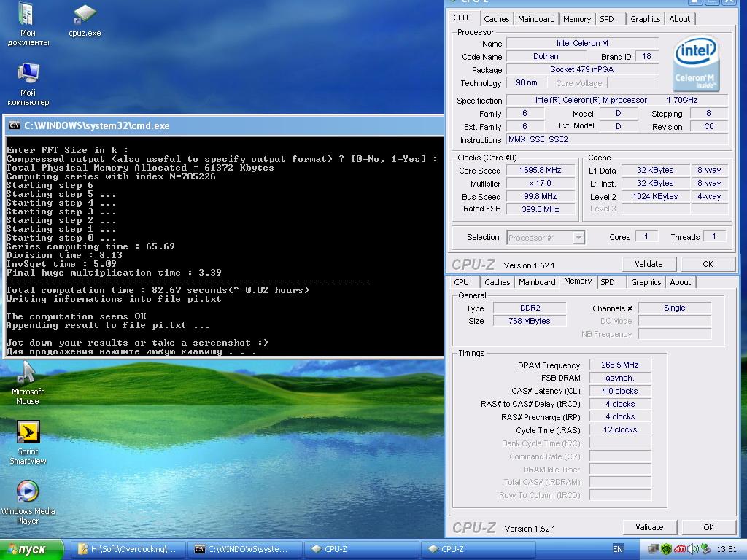Viewport: 747px width, 560px height.
Task: Click the 99.8 MHz bus speed value
Action: click(x=541, y=196)
